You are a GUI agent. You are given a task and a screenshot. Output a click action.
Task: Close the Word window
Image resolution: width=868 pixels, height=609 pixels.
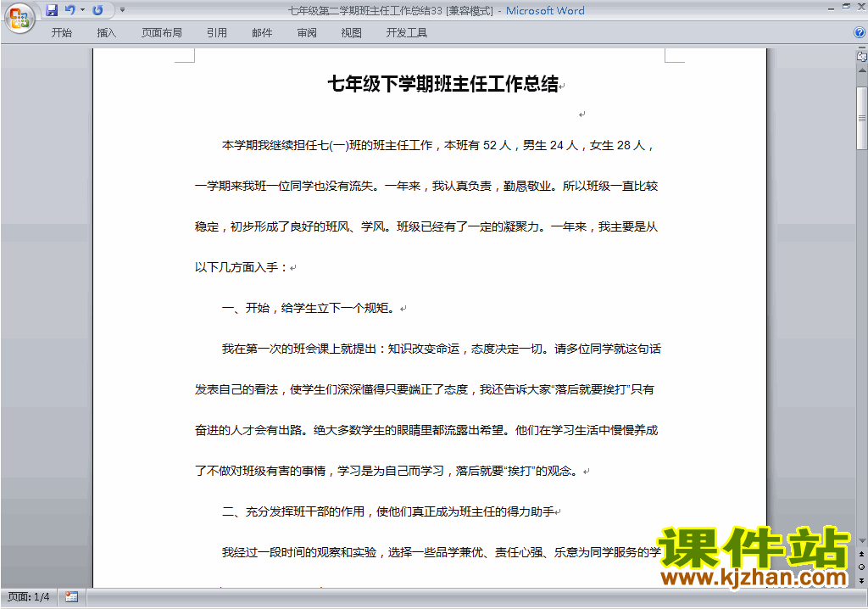[x=862, y=6]
